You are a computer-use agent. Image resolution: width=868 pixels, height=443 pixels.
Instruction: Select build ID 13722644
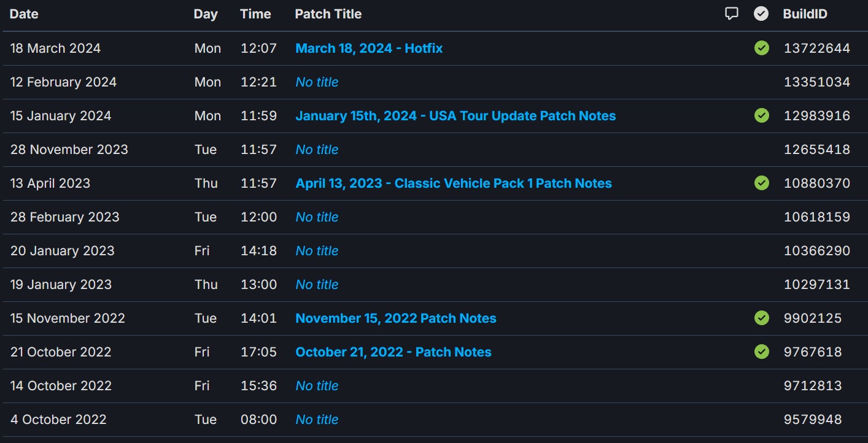[816, 48]
